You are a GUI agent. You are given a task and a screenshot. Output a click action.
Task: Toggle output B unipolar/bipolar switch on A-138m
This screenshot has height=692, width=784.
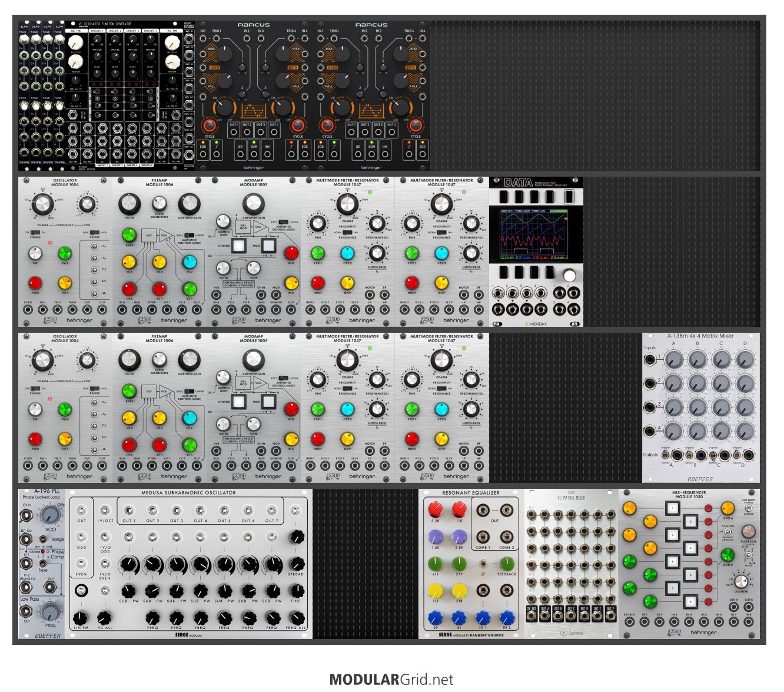[x=689, y=455]
